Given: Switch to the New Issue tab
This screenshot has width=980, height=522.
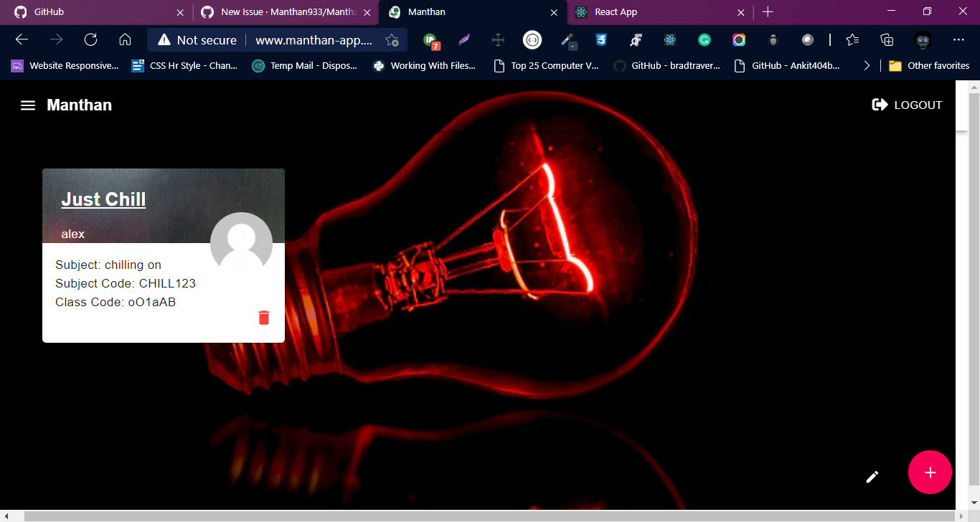Looking at the screenshot, I should pos(285,12).
